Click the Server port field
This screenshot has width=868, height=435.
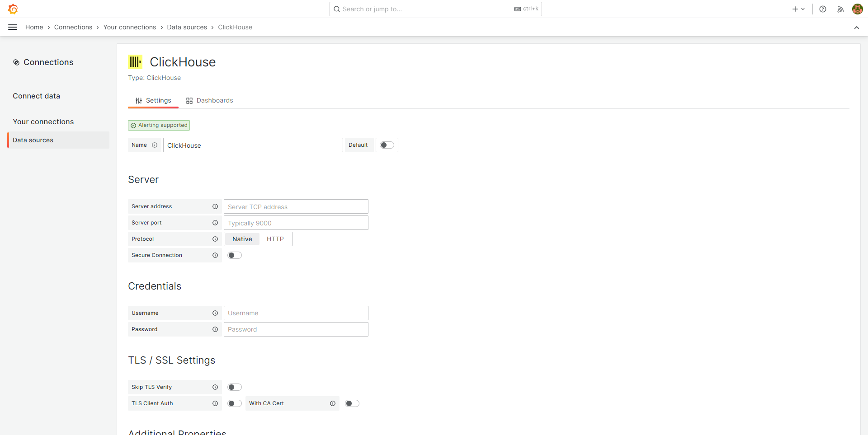point(296,223)
